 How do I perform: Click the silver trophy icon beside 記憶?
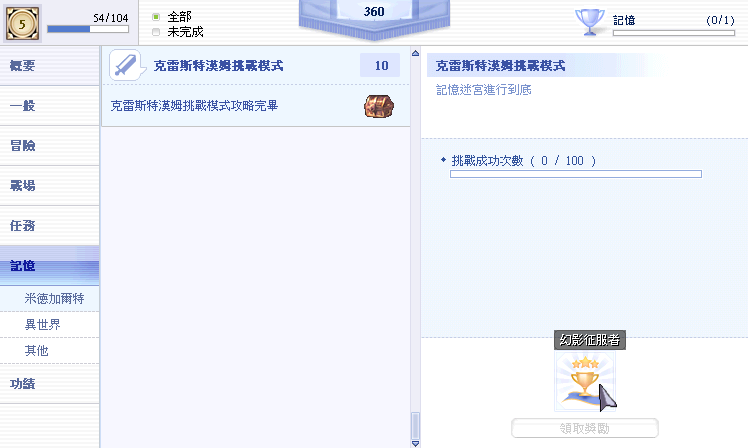tap(590, 22)
